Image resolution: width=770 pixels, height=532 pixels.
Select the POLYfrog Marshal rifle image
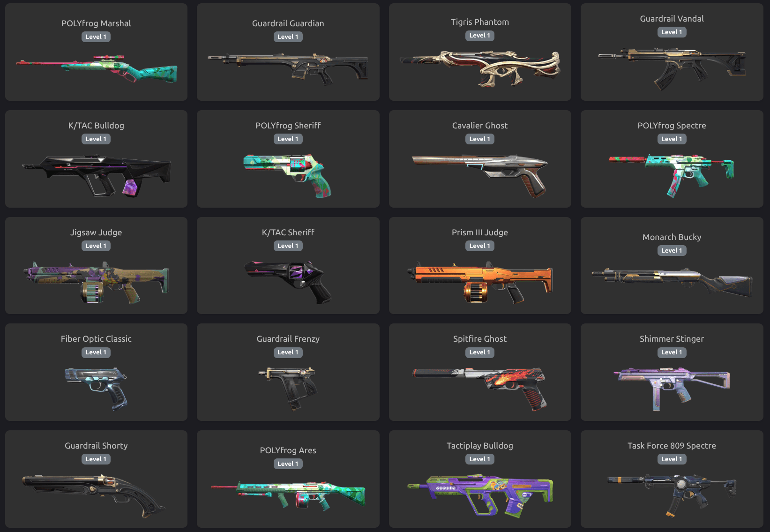96,68
